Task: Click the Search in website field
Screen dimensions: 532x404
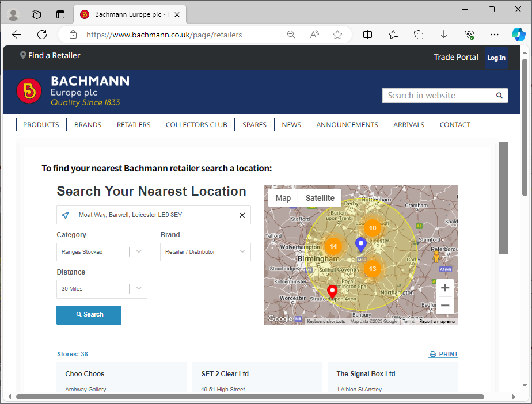Action: [436, 96]
